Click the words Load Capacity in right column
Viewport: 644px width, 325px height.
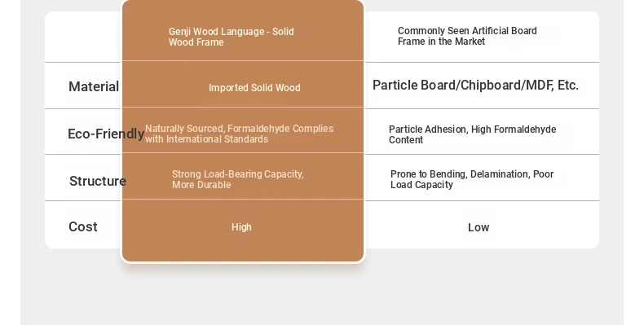pyautogui.click(x=421, y=185)
